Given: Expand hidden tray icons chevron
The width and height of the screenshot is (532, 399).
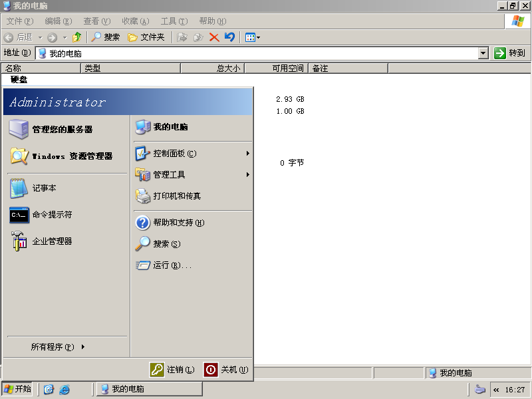Looking at the screenshot, I should [496, 390].
